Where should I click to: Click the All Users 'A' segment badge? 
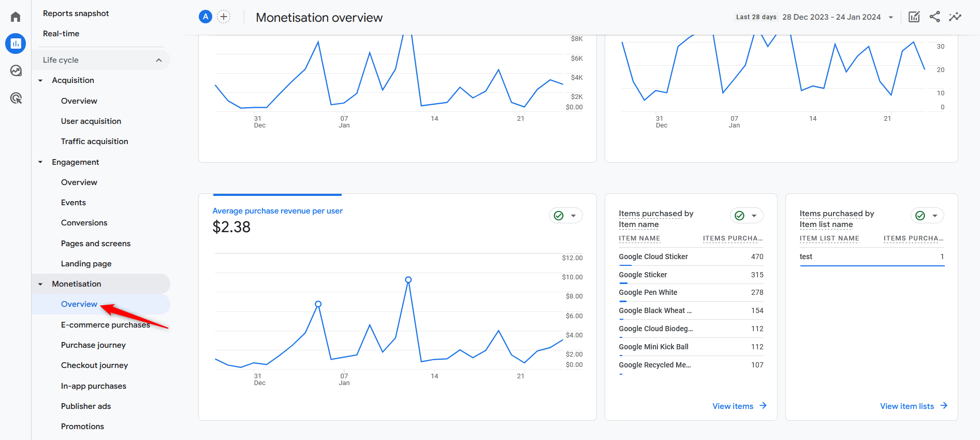[206, 17]
